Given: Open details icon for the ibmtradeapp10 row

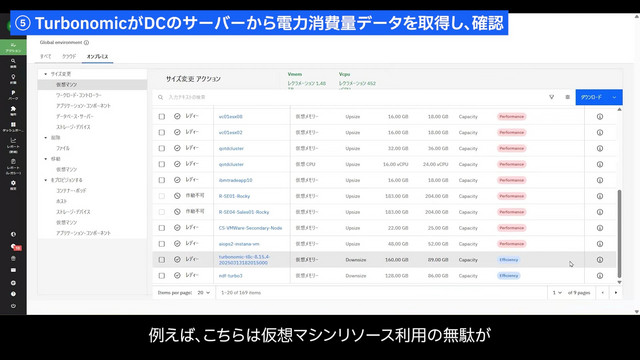Looking at the screenshot, I should coord(600,180).
